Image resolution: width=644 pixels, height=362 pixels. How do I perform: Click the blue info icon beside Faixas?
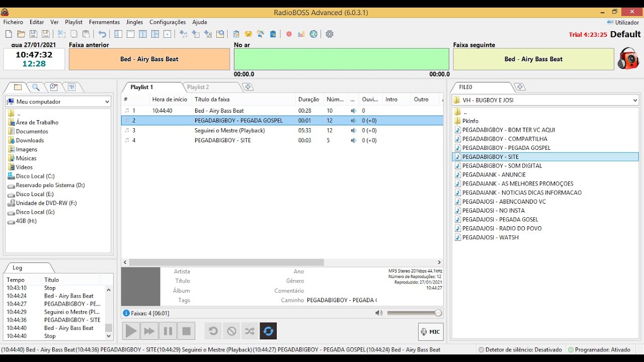point(126,313)
